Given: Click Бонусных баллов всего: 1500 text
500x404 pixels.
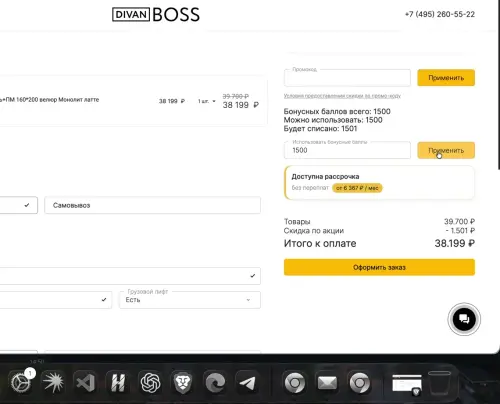Looking at the screenshot, I should pos(337,111).
